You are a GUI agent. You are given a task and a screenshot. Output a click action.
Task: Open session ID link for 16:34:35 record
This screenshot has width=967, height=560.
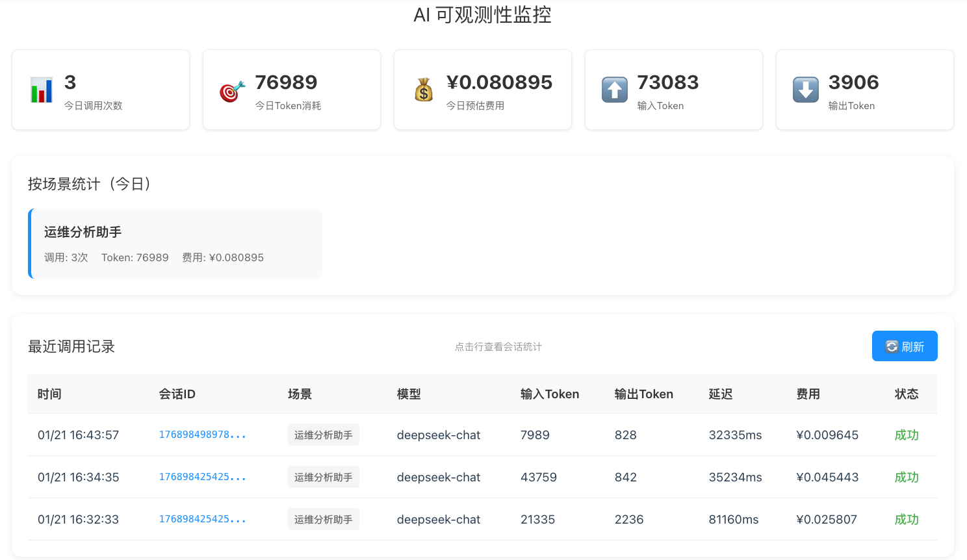pyautogui.click(x=202, y=477)
